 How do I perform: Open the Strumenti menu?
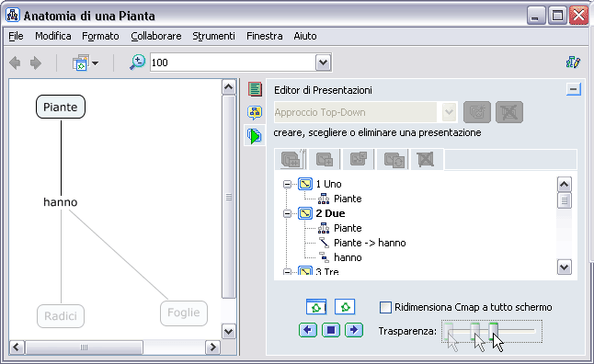point(213,36)
